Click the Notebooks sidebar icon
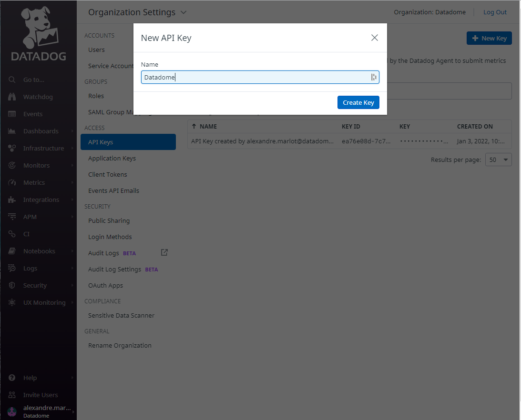Screen dimensions: 521x420 [12, 251]
